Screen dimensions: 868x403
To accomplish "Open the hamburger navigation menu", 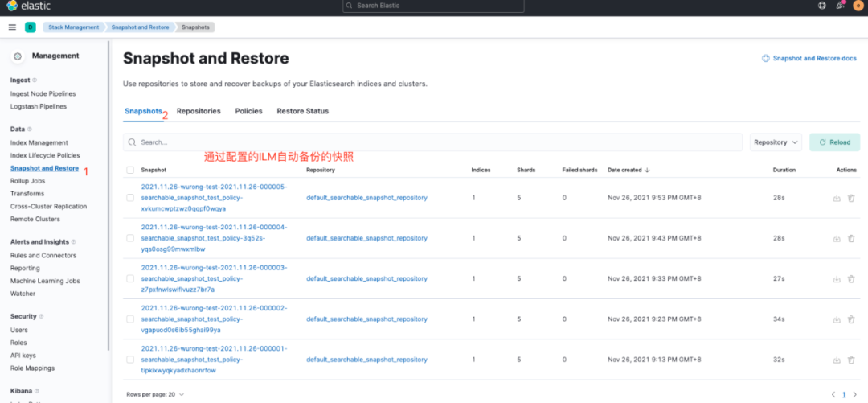I will (12, 27).
